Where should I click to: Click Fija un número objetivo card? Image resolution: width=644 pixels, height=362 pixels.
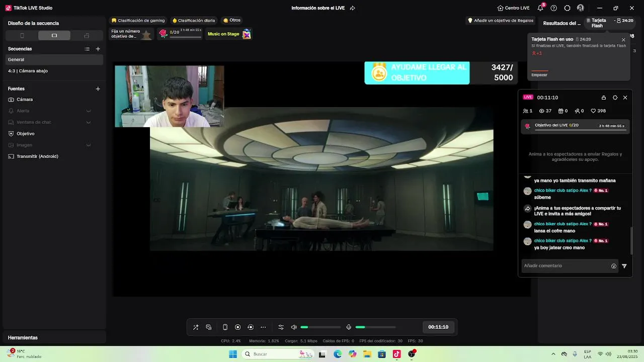(x=131, y=34)
